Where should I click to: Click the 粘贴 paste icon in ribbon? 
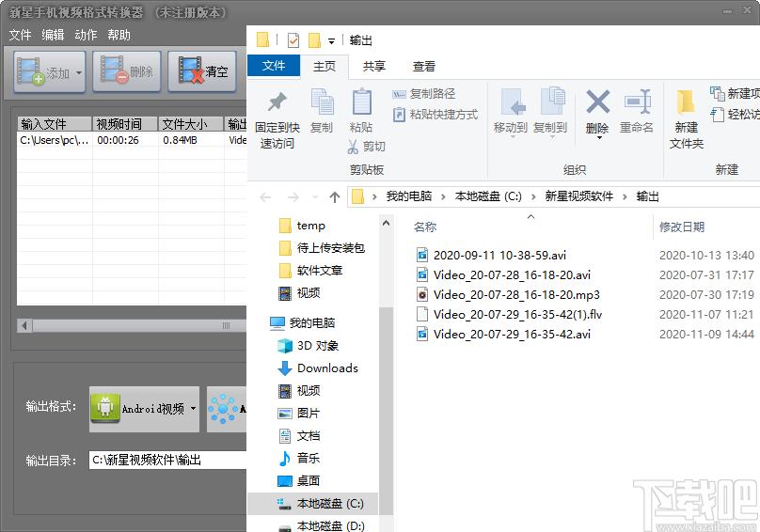click(x=361, y=102)
